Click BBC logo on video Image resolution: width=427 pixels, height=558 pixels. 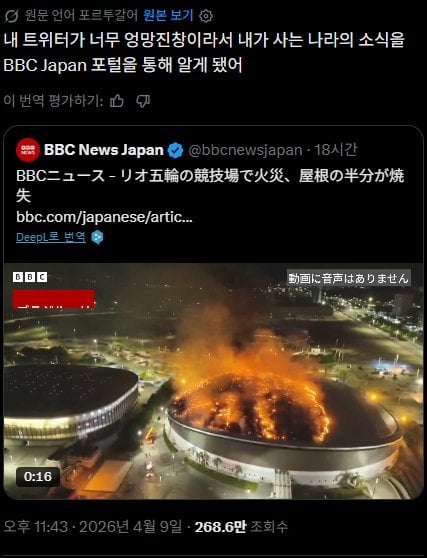pos(30,277)
